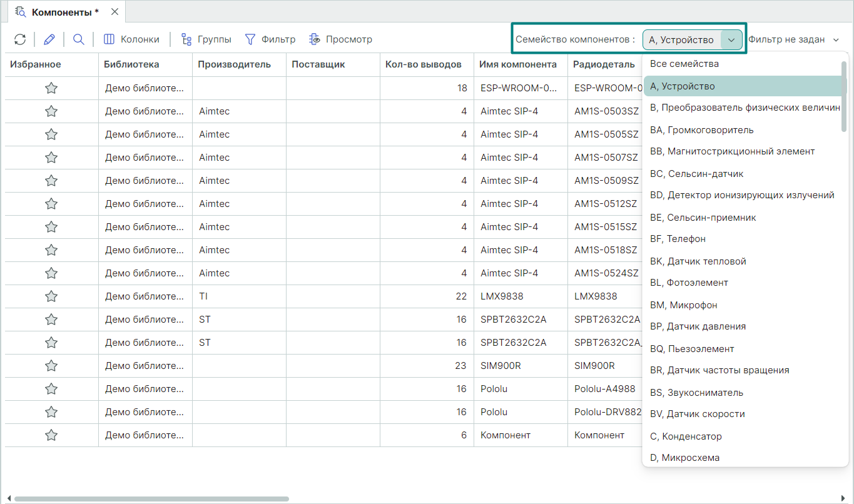This screenshot has height=504, width=854.
Task: Open the Колонки columns settings
Action: pyautogui.click(x=131, y=39)
